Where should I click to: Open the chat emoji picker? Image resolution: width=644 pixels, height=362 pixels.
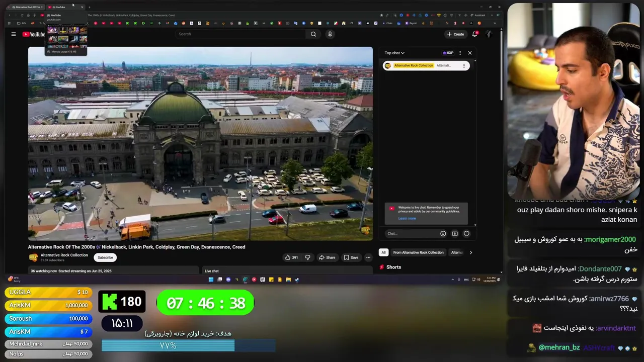(x=443, y=233)
